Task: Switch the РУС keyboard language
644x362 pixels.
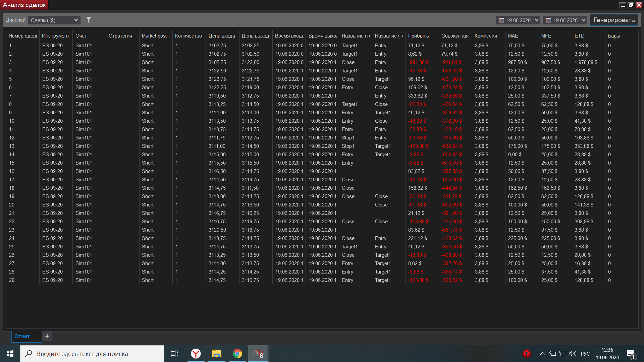Action: click(x=585, y=354)
